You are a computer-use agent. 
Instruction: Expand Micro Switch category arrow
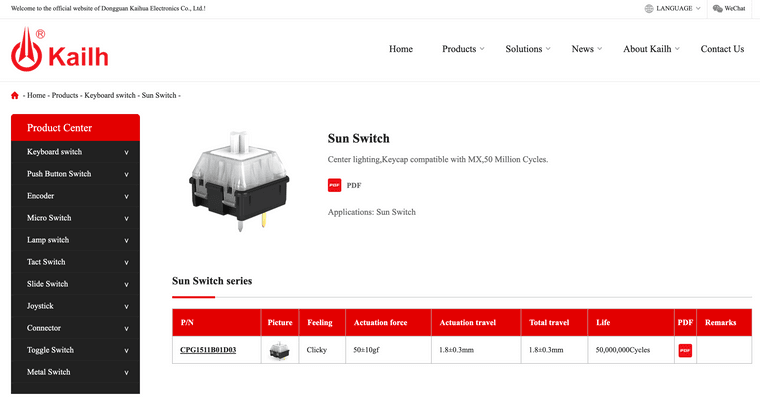[127, 218]
